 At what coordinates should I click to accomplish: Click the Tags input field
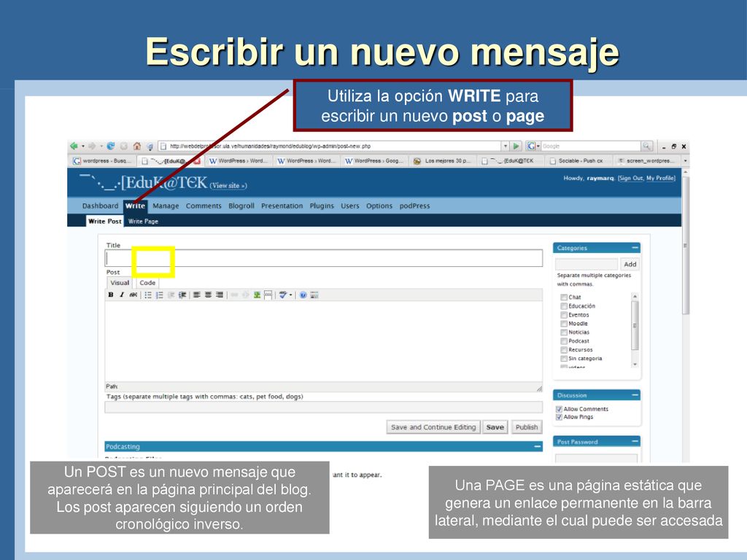(x=323, y=407)
